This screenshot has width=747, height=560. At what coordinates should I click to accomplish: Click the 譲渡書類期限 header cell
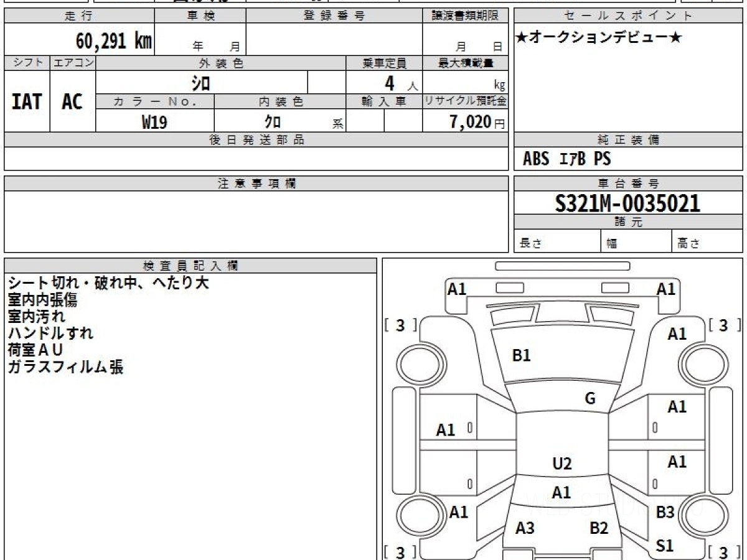point(465,16)
